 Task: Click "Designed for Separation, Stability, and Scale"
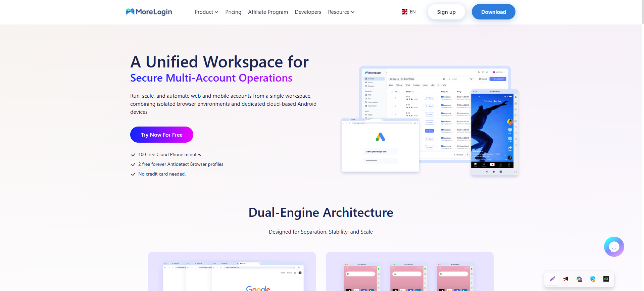321,232
